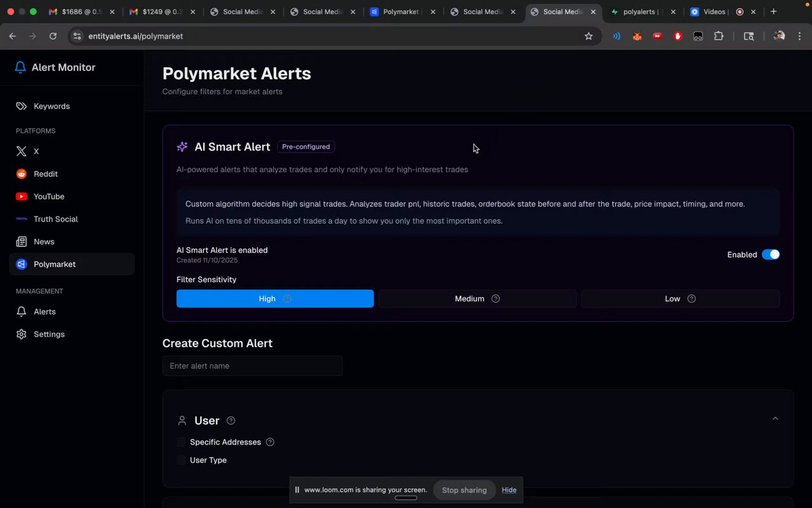Screen dimensions: 812x508
Task: Click the pause icon in sharing bar
Action: point(297,490)
